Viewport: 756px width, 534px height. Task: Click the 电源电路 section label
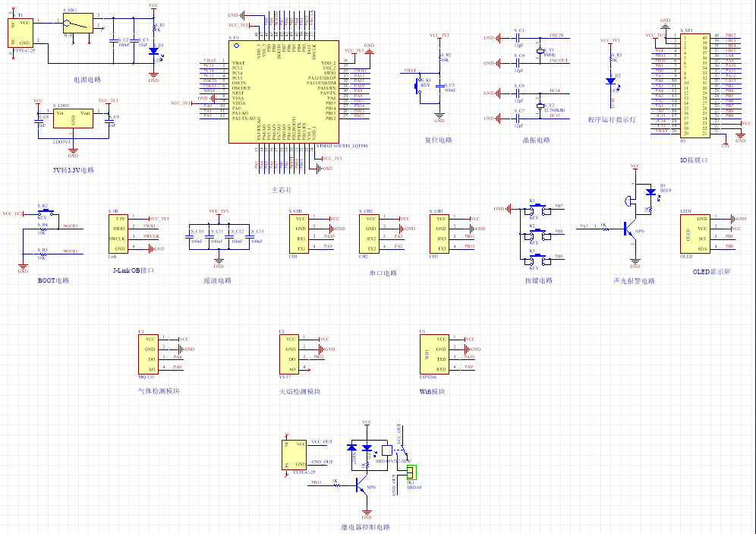[x=87, y=80]
